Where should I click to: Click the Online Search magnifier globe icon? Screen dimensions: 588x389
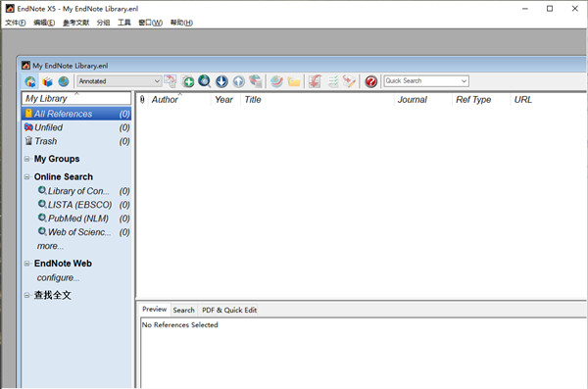[205, 81]
